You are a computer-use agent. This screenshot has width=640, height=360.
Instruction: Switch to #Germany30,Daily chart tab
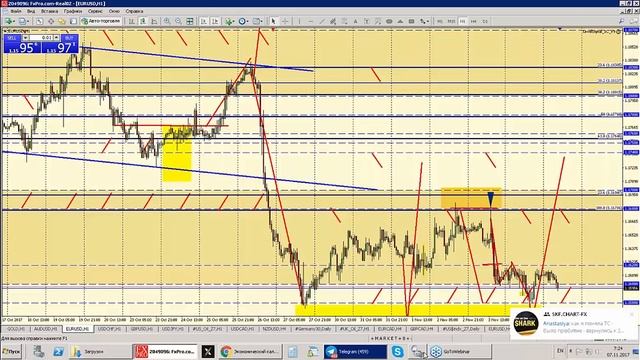pos(313,329)
